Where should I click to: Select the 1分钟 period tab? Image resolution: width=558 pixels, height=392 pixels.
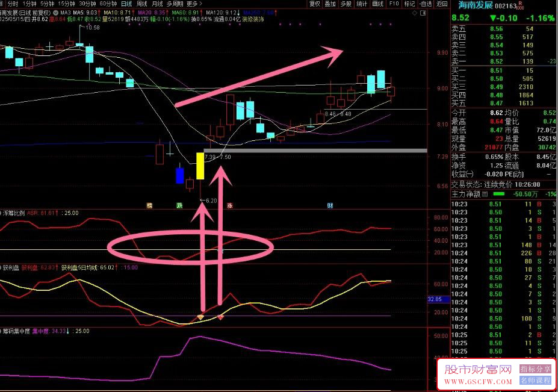click(29, 4)
